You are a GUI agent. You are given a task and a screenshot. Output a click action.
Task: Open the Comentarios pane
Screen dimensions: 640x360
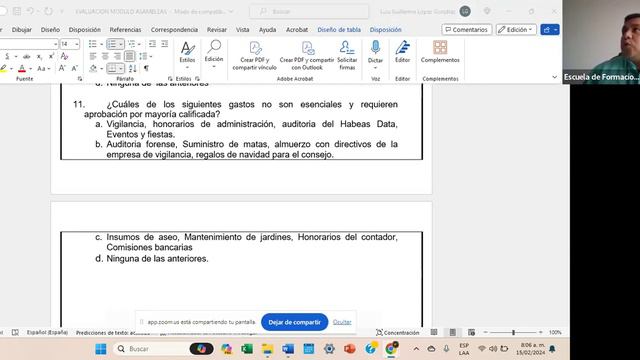467,29
